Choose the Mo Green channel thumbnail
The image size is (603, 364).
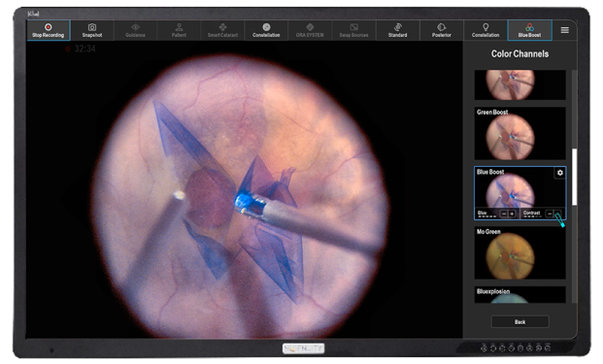pos(519,253)
